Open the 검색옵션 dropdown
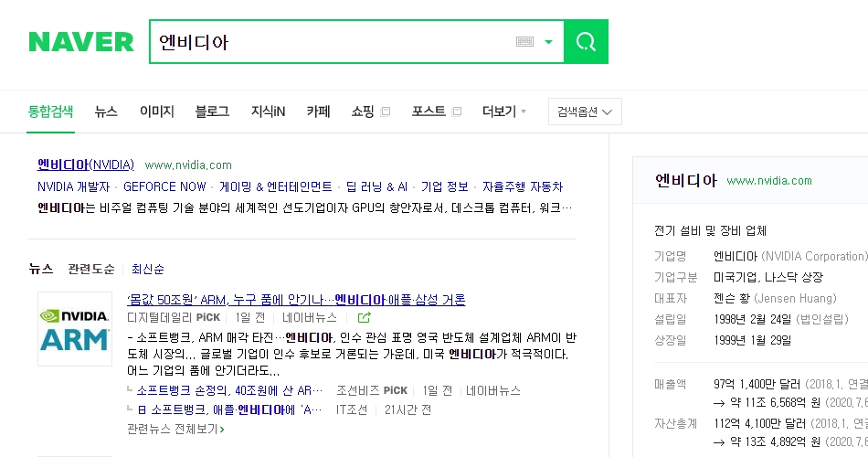868x457 pixels. (x=585, y=112)
